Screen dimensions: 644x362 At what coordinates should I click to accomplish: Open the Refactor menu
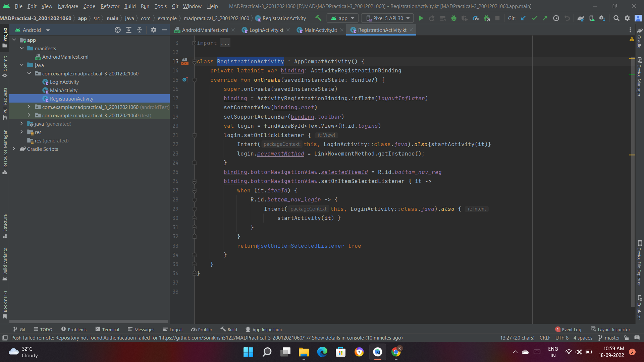(110, 6)
